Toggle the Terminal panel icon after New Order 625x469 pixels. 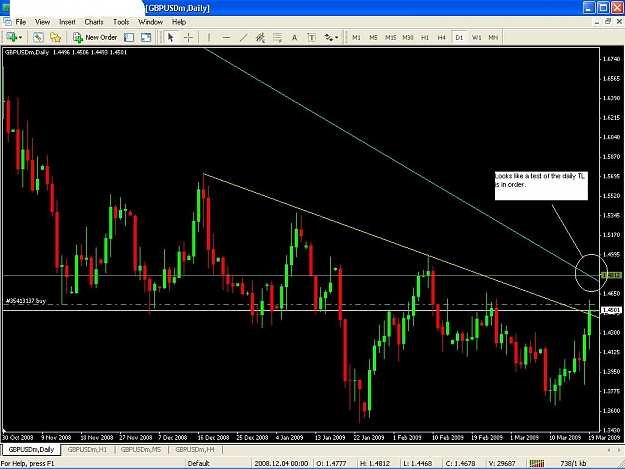pos(129,37)
